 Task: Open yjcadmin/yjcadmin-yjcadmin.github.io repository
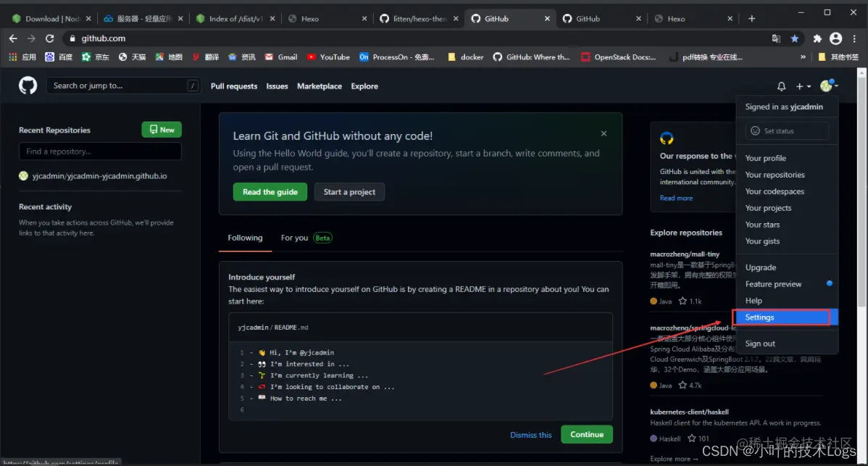(99, 176)
